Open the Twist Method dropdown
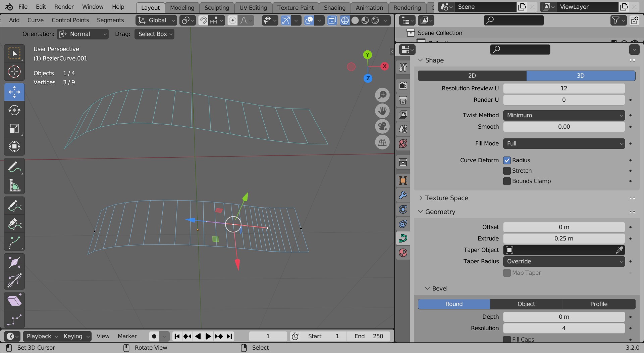The image size is (644, 353). pos(564,115)
